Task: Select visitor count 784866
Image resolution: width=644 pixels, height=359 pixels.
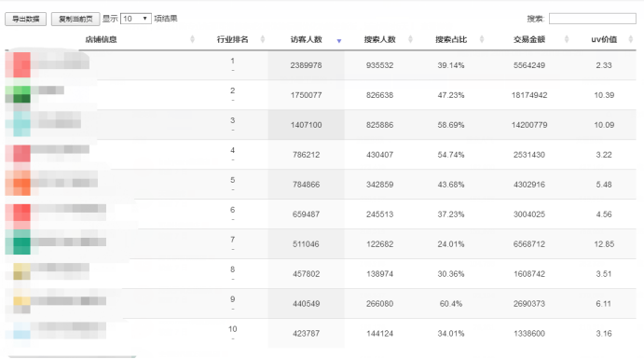Action: (306, 185)
